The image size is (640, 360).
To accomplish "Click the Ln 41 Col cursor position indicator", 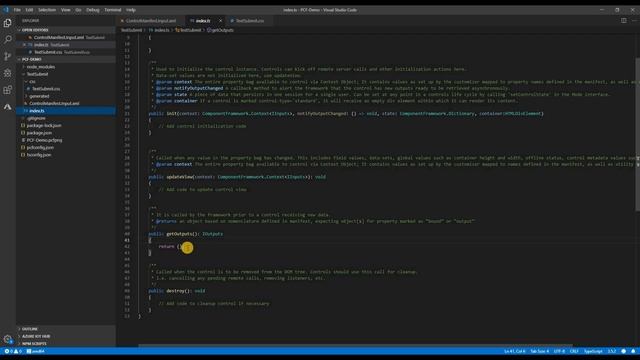I will 514,351.
